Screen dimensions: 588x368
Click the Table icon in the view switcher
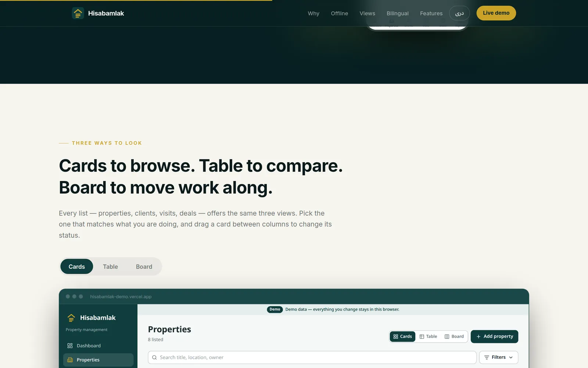[x=422, y=336]
